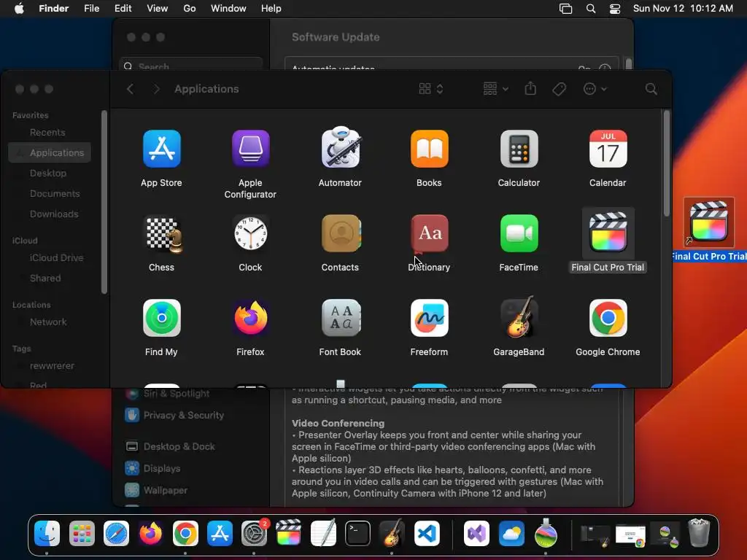This screenshot has height=560, width=747.
Task: Open the Window menu
Action: (228, 9)
